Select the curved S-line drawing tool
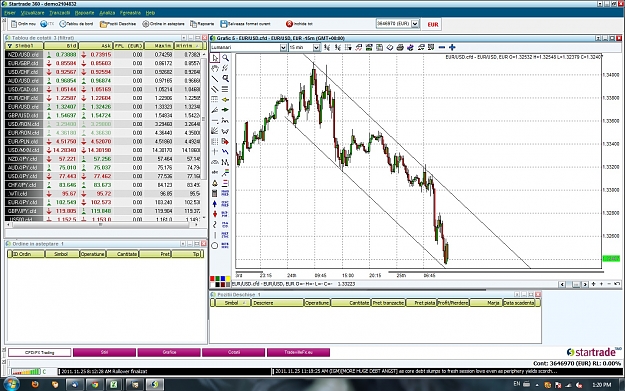Viewport: 625px width, 391px height. pos(215,225)
